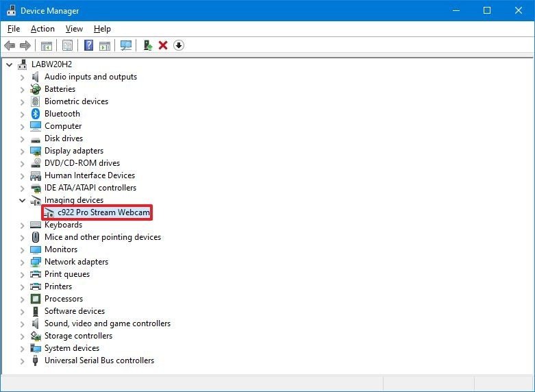This screenshot has height=392, width=535.
Task: Expand the Display adapters chevron
Action: pyautogui.click(x=23, y=151)
